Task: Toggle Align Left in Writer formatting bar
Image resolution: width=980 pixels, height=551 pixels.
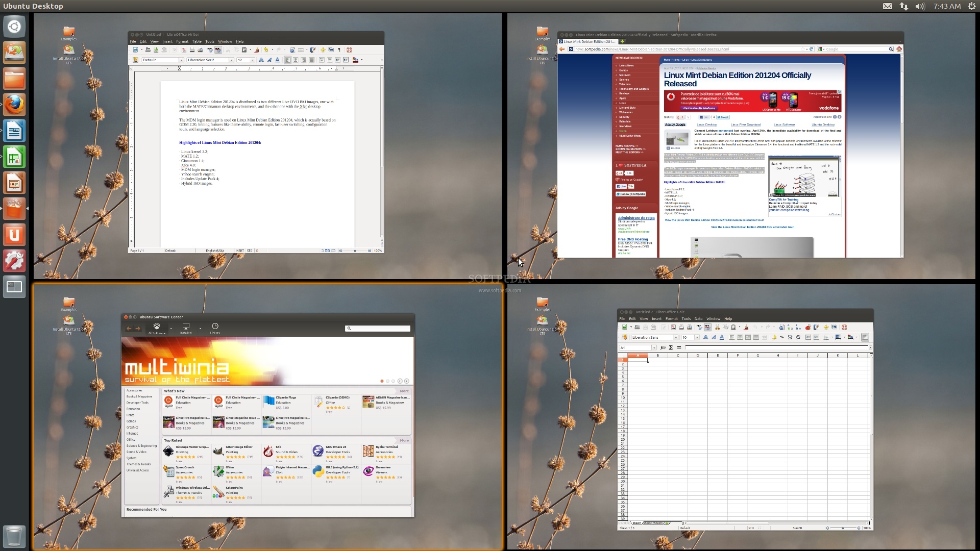Action: coord(287,60)
